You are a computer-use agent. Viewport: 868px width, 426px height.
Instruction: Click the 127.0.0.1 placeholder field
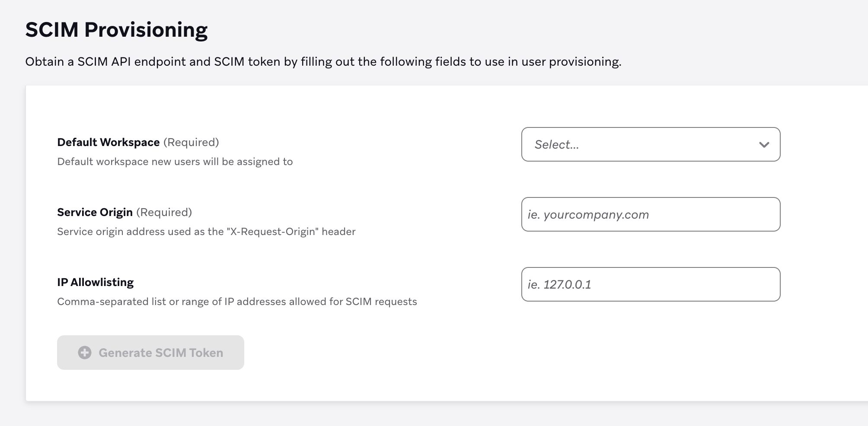pyautogui.click(x=651, y=284)
